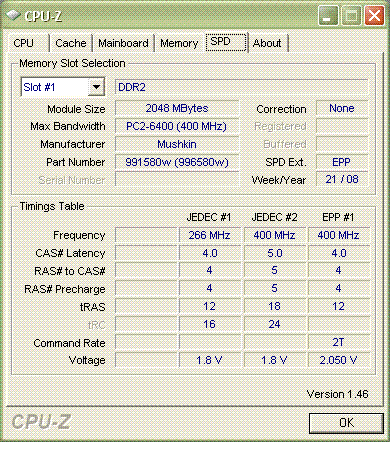Image resolution: width=391 pixels, height=450 pixels.
Task: Click the JEDEC #1 tRAS value 12
Action: (210, 306)
